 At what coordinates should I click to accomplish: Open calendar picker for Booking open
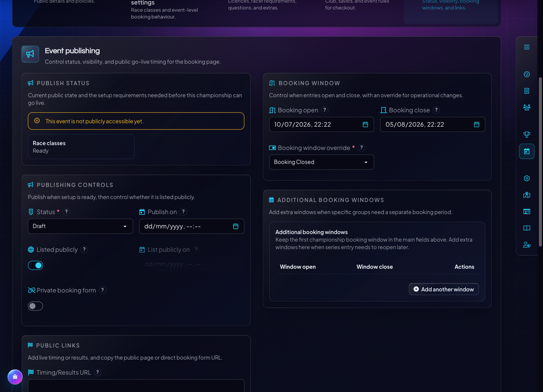pyautogui.click(x=365, y=124)
